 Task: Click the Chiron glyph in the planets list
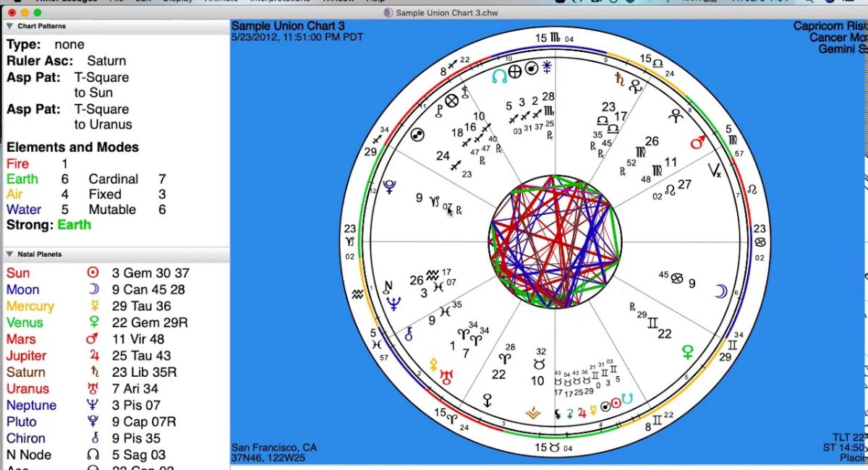(x=93, y=439)
